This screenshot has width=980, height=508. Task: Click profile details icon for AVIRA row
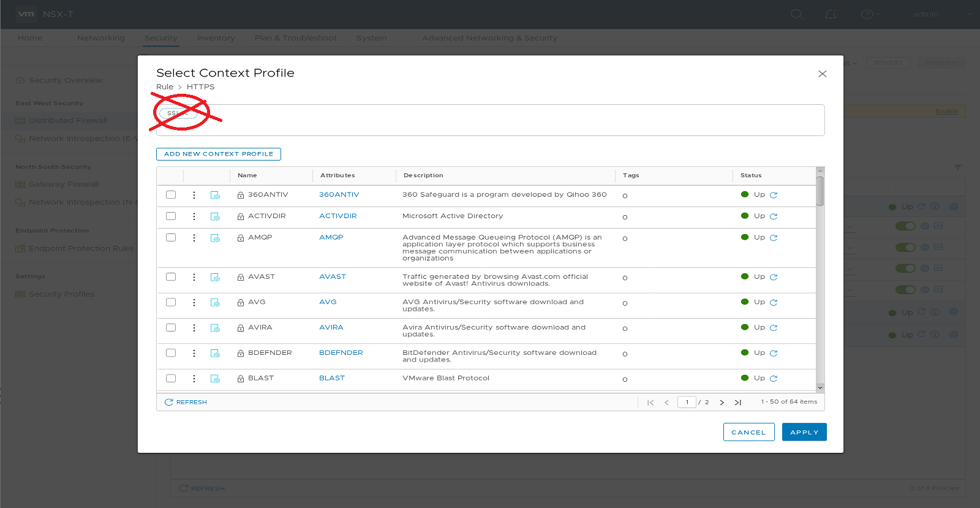click(215, 328)
